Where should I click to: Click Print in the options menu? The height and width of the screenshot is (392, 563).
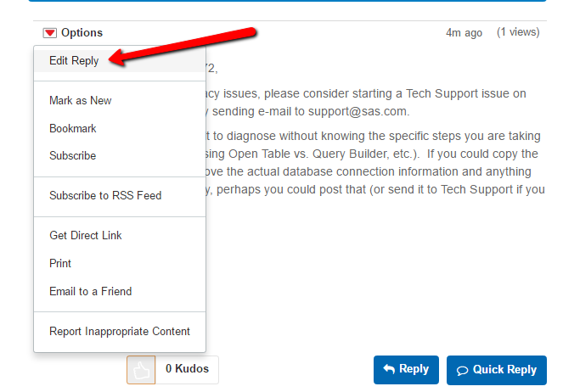pos(60,264)
